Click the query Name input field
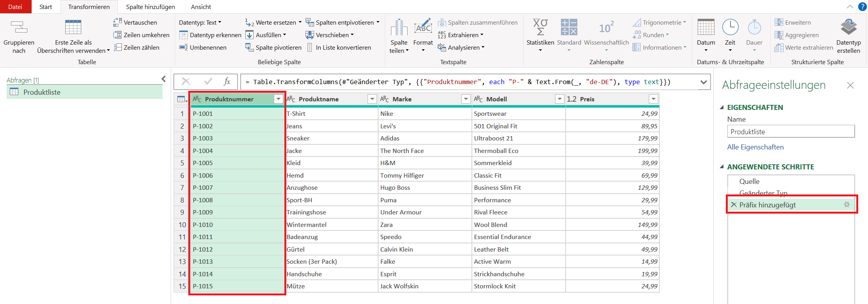868x304 pixels. click(791, 131)
